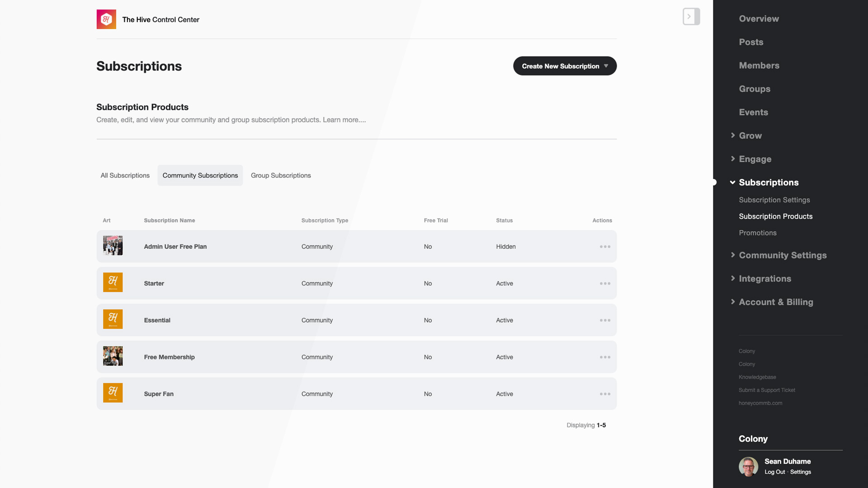Expand the Community Settings section

tap(782, 255)
